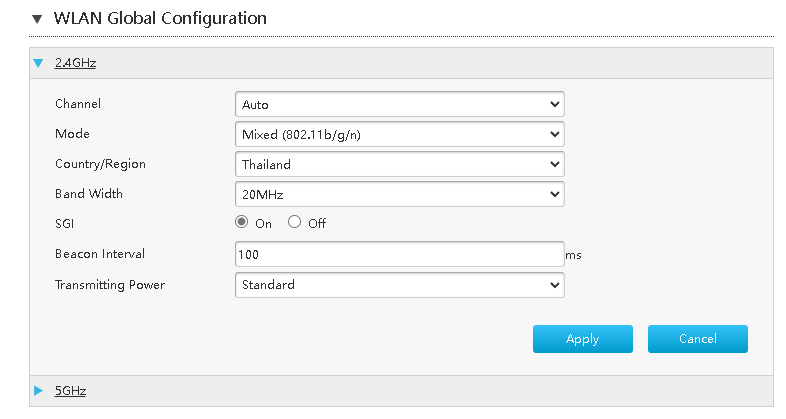Select the SGI Off radio button

click(x=294, y=222)
